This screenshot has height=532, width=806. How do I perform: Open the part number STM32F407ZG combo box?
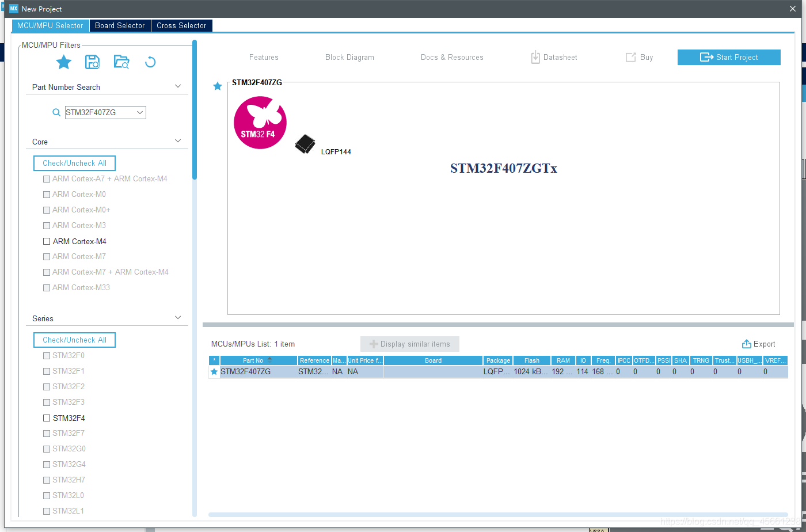[105, 113]
